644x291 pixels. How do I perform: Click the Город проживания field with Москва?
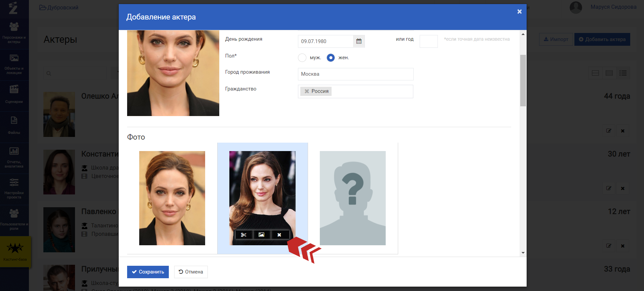355,74
